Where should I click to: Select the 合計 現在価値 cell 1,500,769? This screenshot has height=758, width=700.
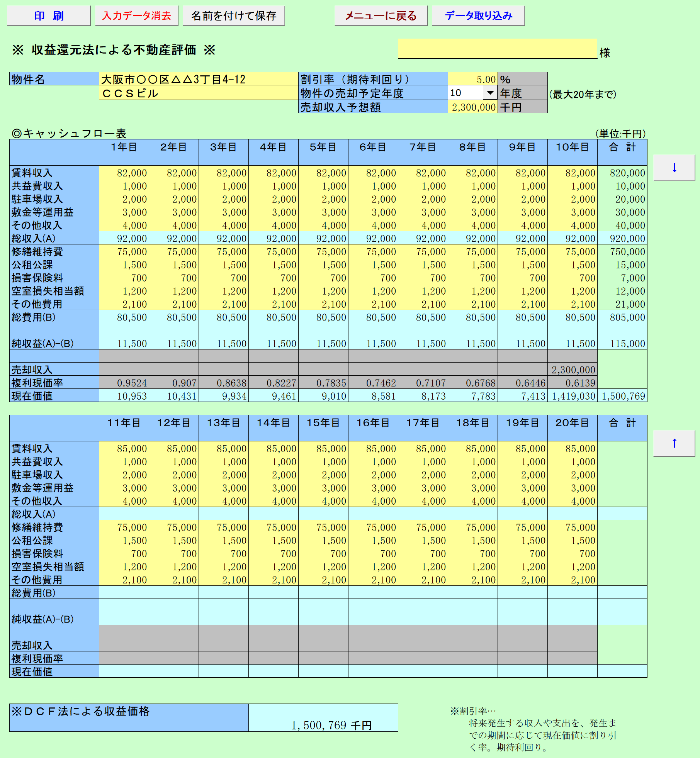tap(622, 396)
